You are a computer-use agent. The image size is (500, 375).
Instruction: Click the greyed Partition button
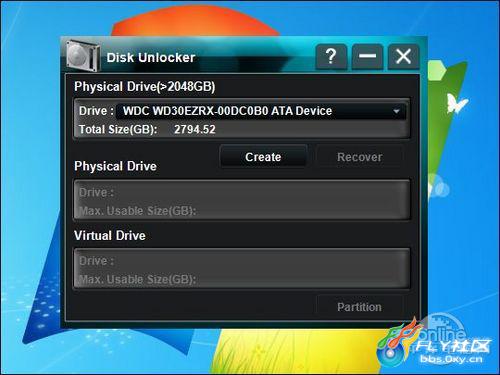click(359, 307)
